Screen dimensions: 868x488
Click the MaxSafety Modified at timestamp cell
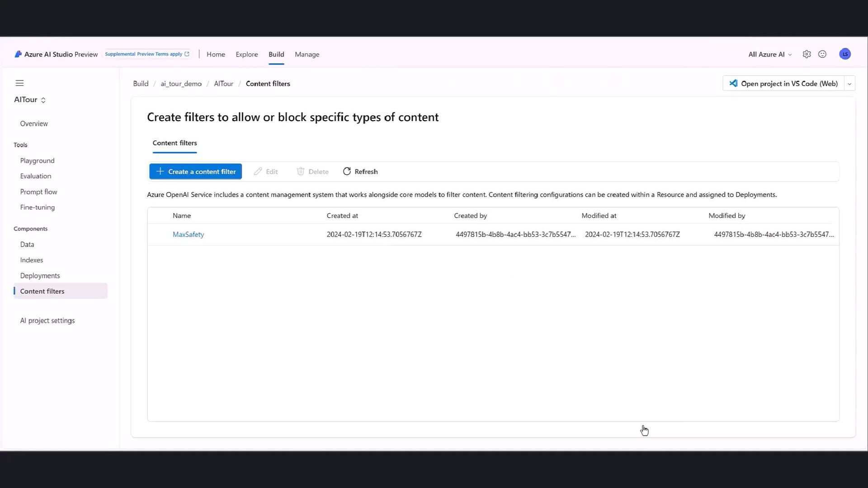[632, 234]
